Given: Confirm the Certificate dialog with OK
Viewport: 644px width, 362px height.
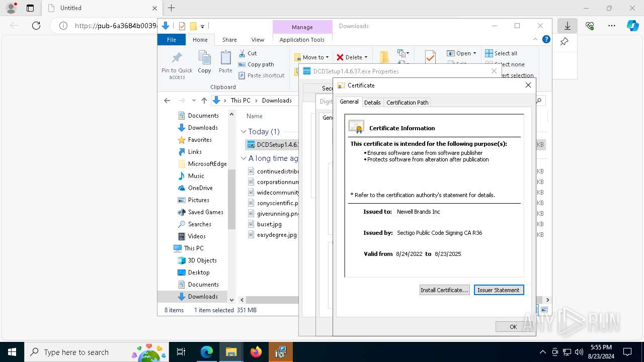Looking at the screenshot, I should click(513, 327).
